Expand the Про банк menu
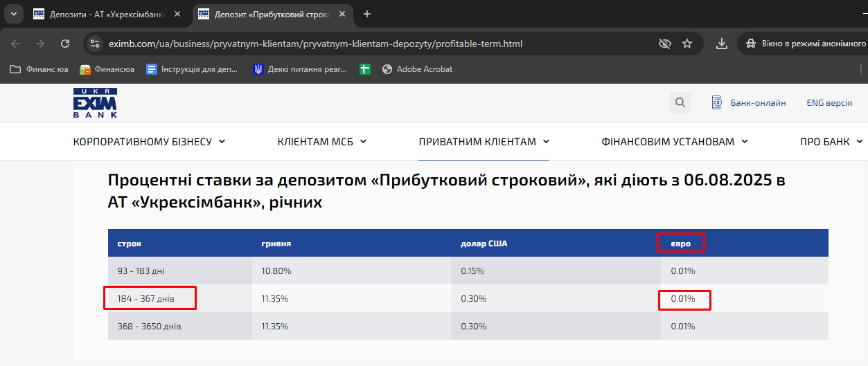868x366 pixels. click(831, 142)
